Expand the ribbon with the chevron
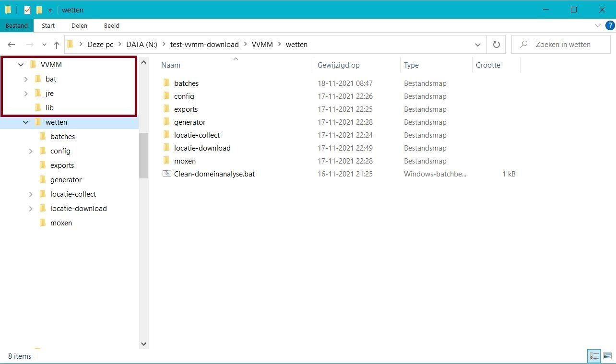616x364 pixels. 598,25
